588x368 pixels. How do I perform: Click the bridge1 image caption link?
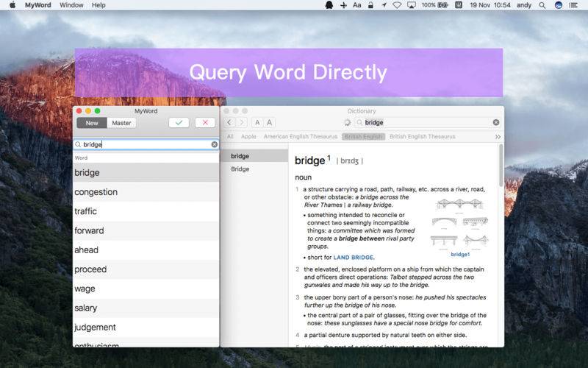(x=460, y=255)
